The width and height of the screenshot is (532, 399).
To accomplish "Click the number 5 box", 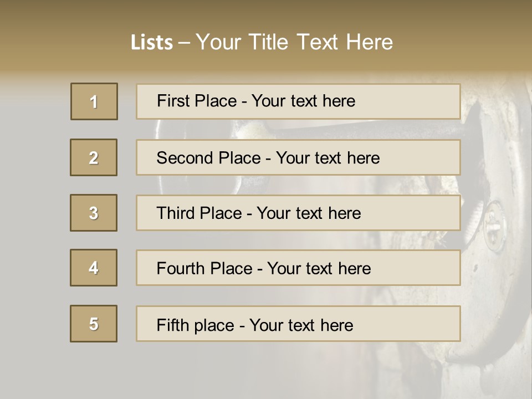I will pos(94,324).
